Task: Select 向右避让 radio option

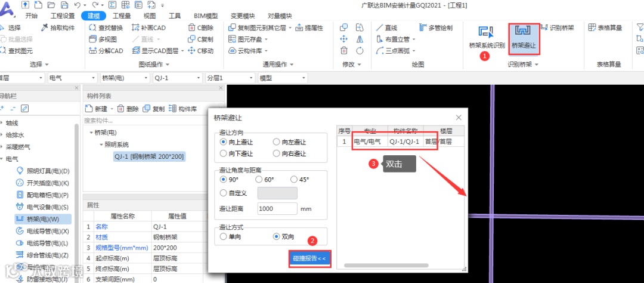Action: click(x=290, y=153)
